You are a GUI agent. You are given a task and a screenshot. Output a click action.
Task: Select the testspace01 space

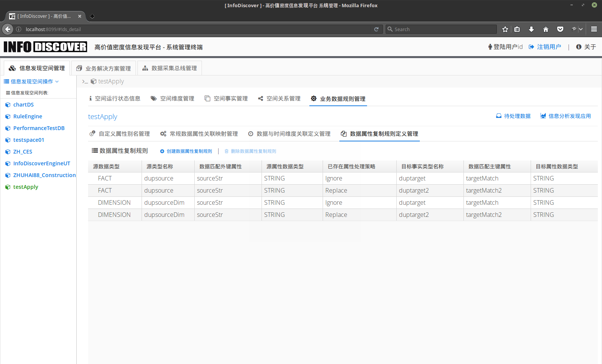pos(29,140)
